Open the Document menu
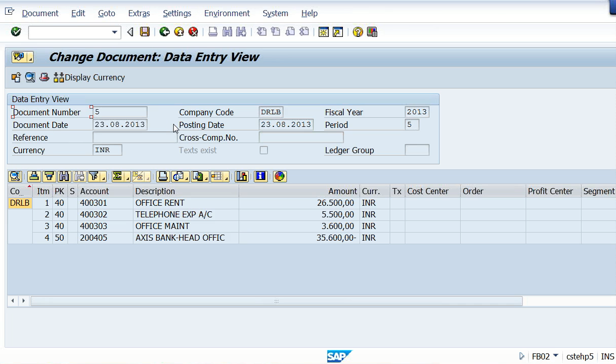Image resolution: width=616 pixels, height=364 pixels. pyautogui.click(x=40, y=13)
